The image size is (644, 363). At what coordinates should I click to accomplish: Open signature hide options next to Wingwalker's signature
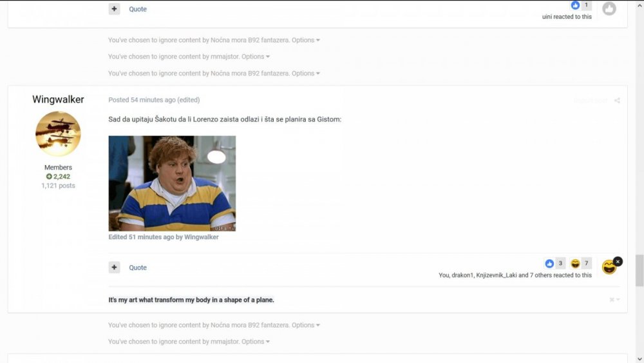(614, 300)
